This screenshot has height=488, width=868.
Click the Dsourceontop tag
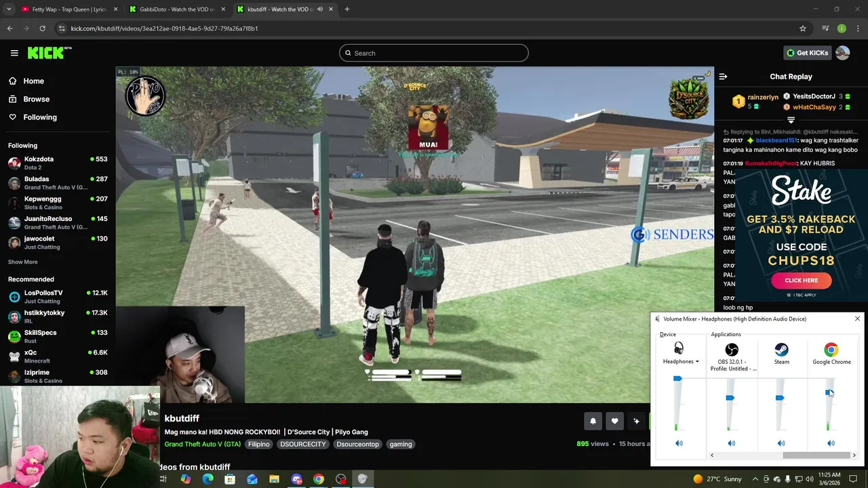click(x=357, y=444)
